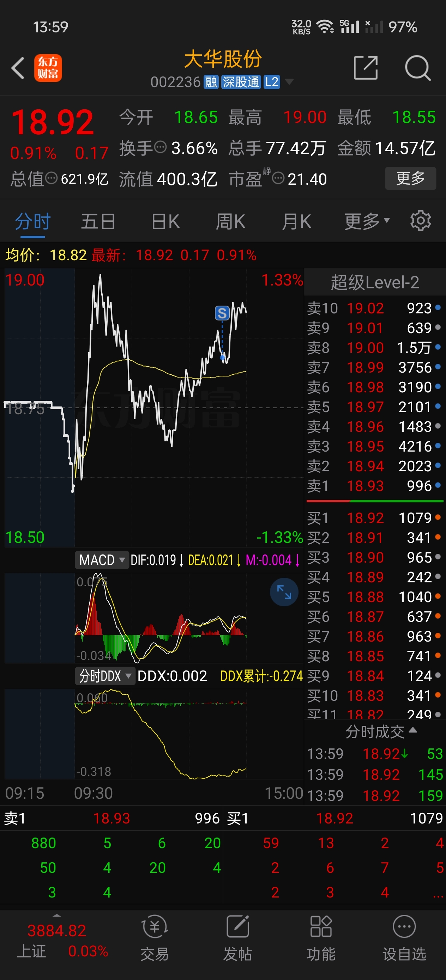
Task: Tap the 融 margin badge
Action: pyautogui.click(x=211, y=82)
